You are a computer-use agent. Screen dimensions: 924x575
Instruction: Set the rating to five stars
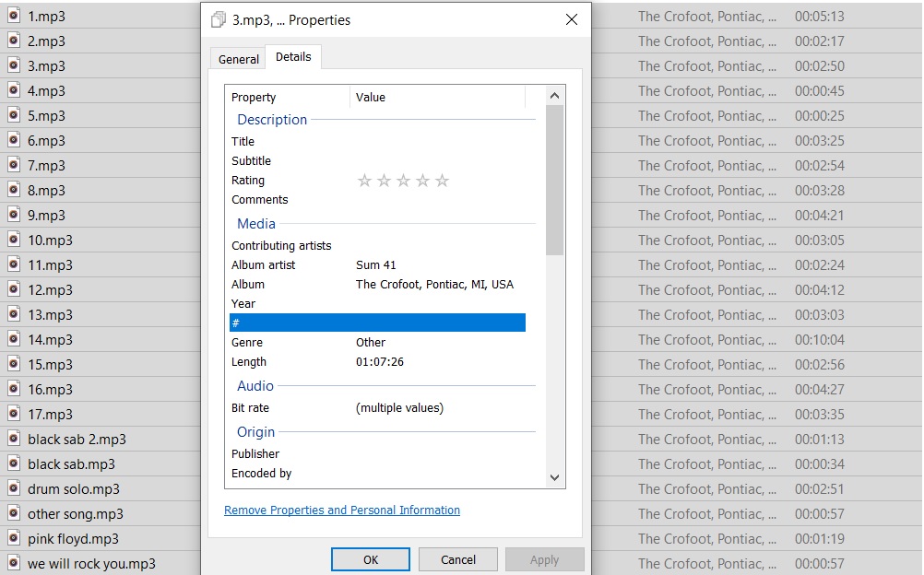click(x=442, y=181)
